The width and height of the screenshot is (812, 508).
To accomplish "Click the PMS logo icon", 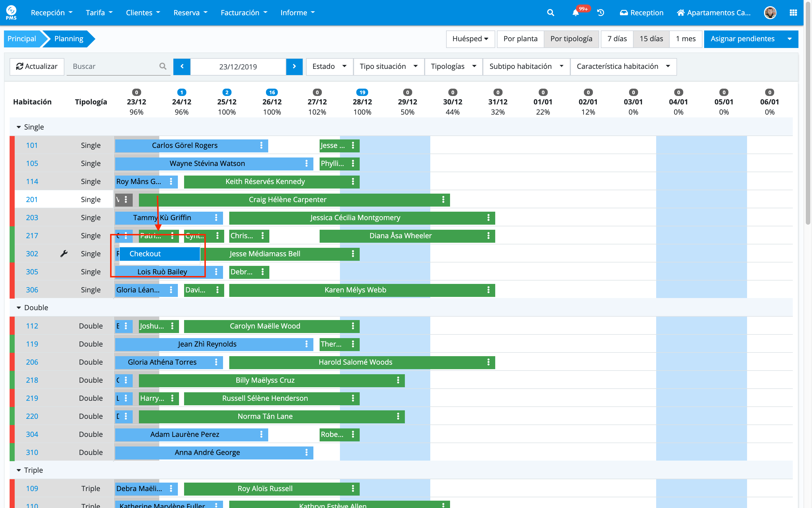I will (x=11, y=13).
